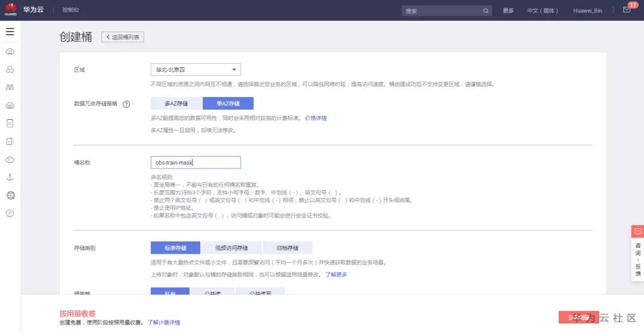Click the red 立即创建 button

[x=578, y=318]
